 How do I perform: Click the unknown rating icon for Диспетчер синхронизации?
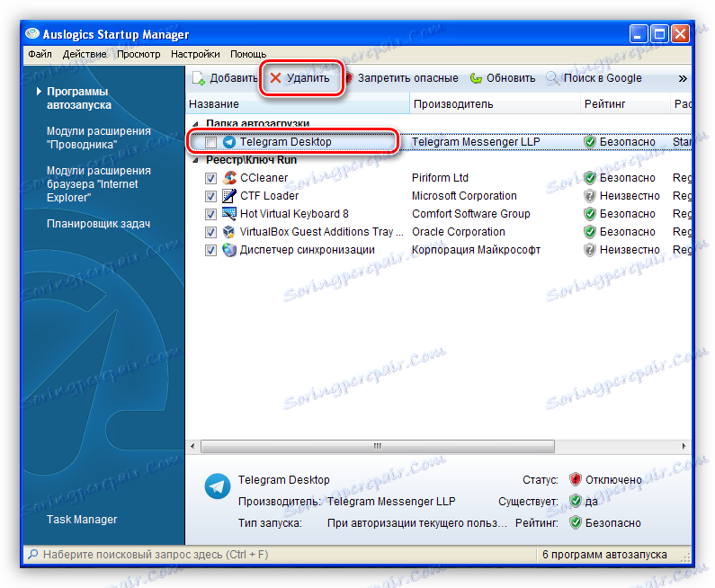[x=590, y=250]
